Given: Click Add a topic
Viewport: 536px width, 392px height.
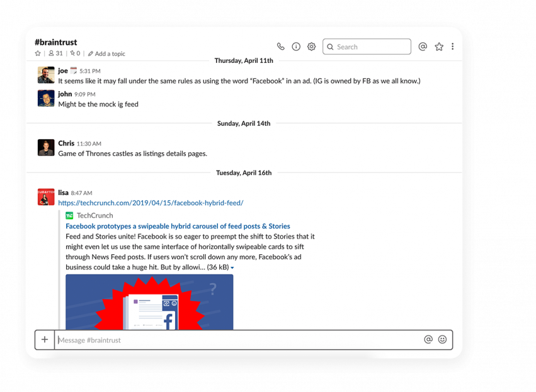Looking at the screenshot, I should pos(106,53).
